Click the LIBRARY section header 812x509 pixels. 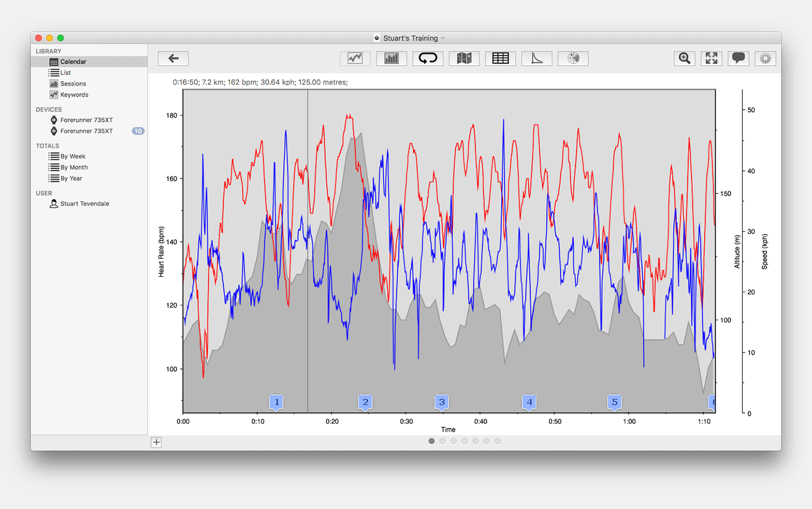tap(49, 51)
